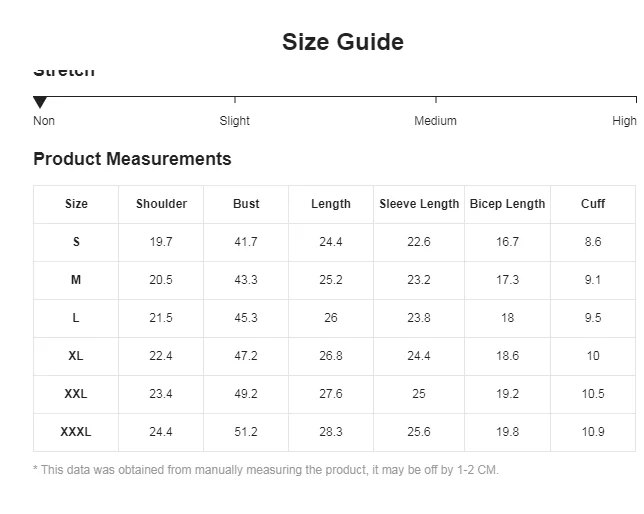Click the "XL" size row label
Screen dimensions: 644x514
76,356
